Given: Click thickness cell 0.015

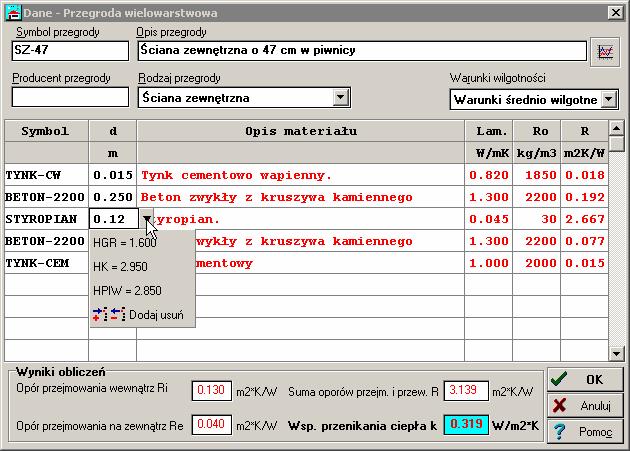Looking at the screenshot, I should pos(113,175).
